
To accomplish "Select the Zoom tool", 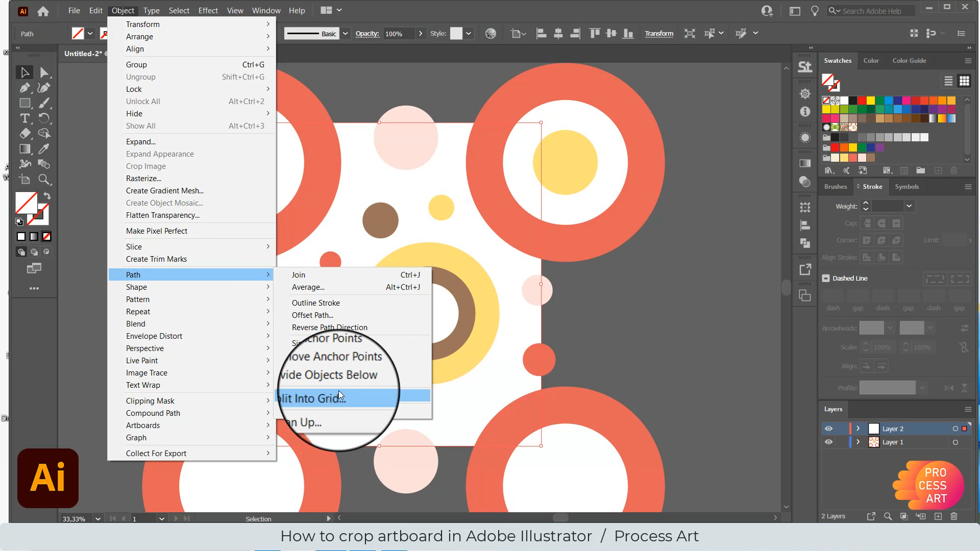I will [x=45, y=180].
